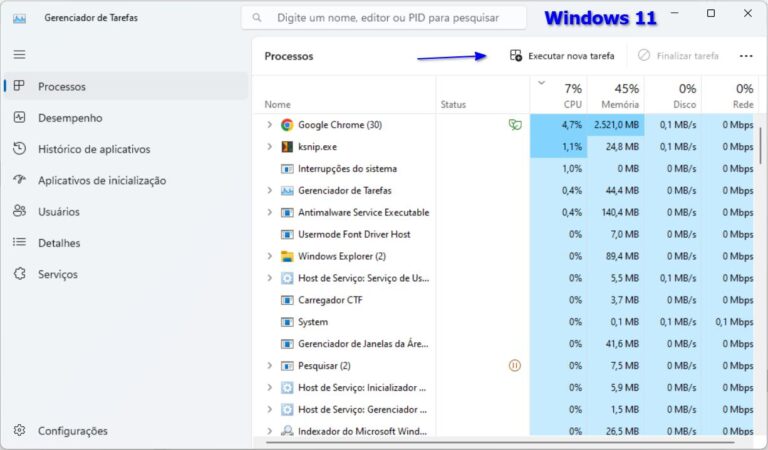Select Gerenciador de Janelas da Áre... row

[x=504, y=344]
